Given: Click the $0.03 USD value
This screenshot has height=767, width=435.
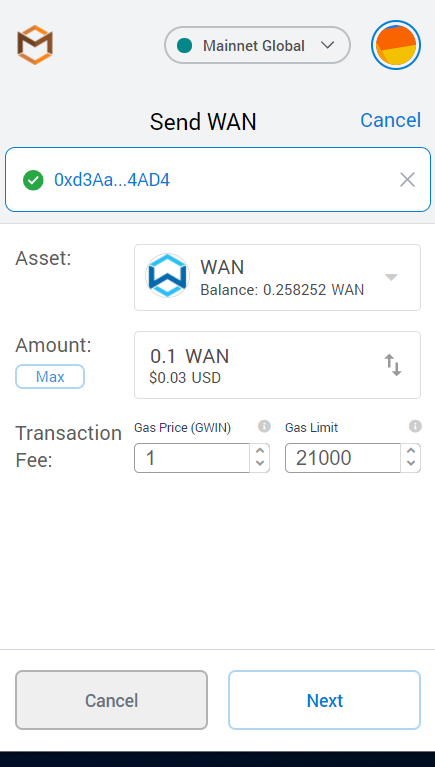Looking at the screenshot, I should 185,378.
